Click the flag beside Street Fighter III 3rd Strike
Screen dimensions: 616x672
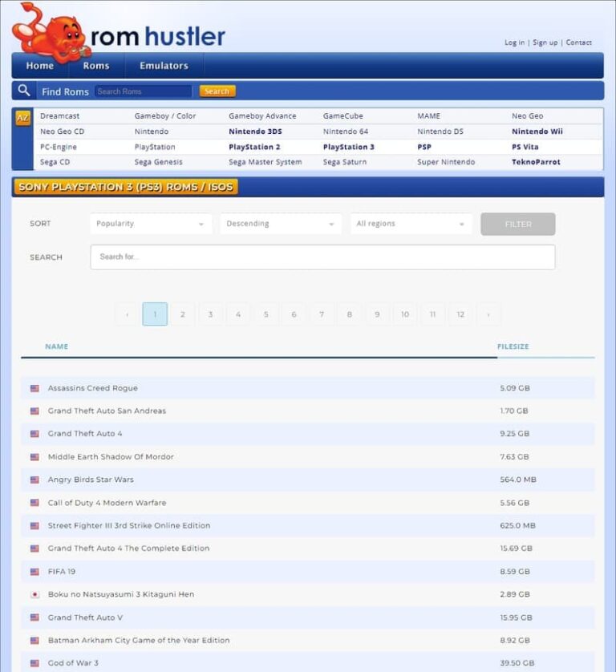(x=34, y=526)
